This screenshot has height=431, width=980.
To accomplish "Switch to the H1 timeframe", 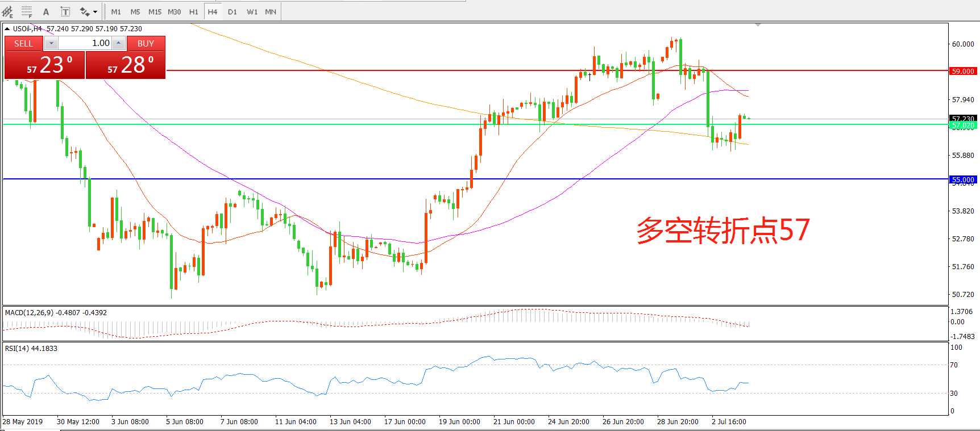I will tap(193, 12).
